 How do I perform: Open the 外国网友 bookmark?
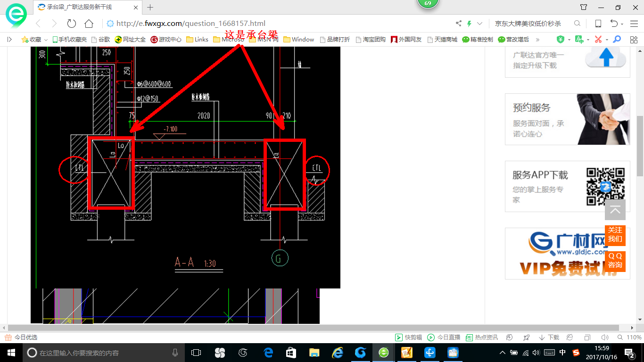click(x=406, y=40)
